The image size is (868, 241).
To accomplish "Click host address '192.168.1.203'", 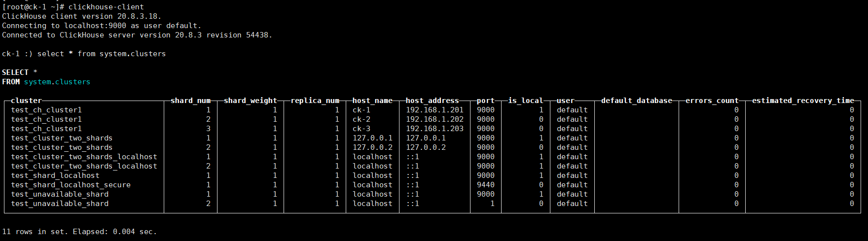I will pos(434,129).
